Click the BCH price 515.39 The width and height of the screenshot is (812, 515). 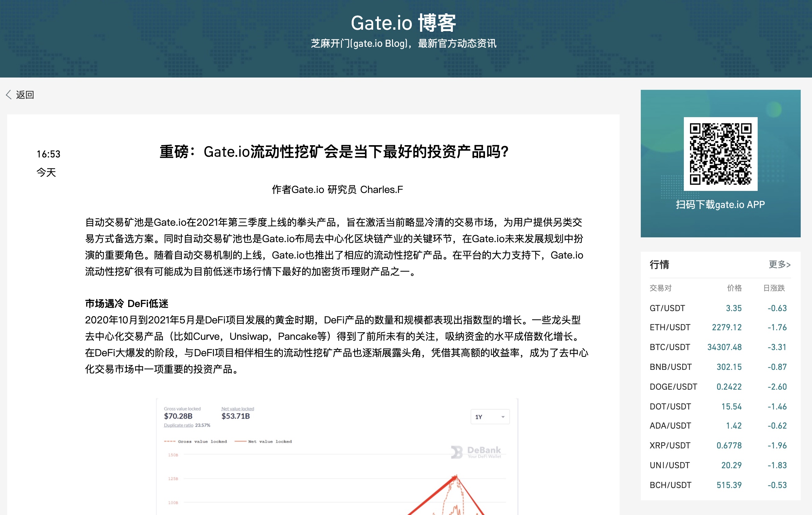(729, 485)
